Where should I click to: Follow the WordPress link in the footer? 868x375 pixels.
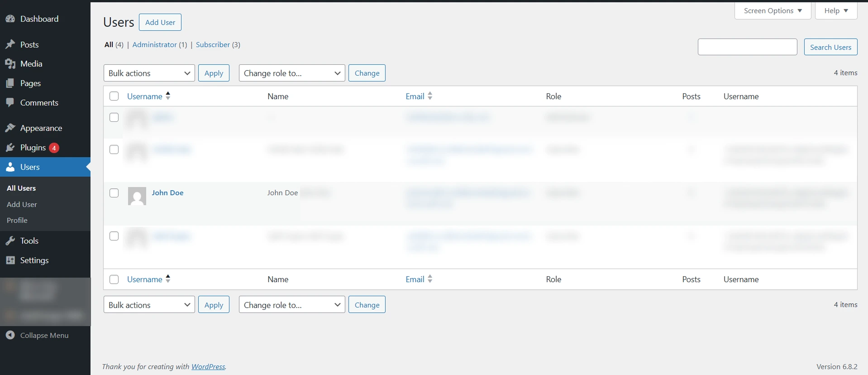coord(208,366)
